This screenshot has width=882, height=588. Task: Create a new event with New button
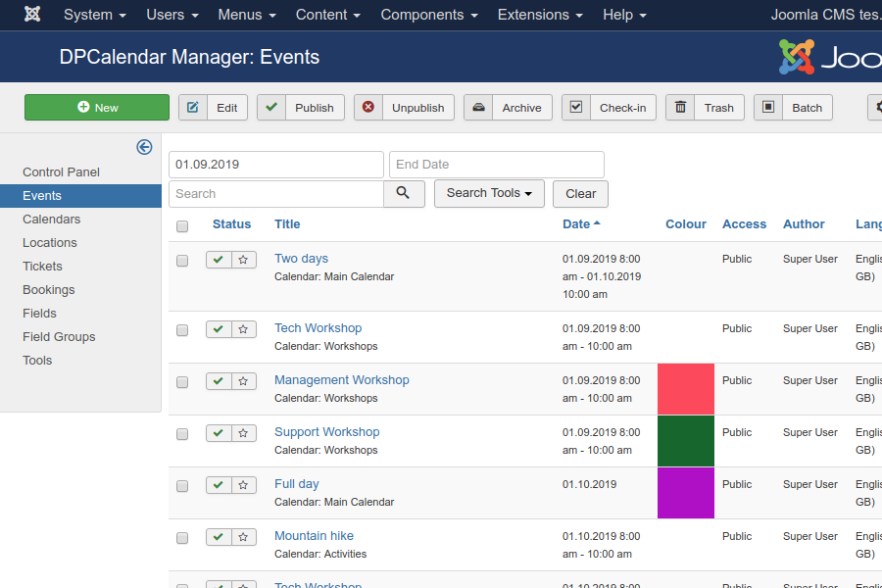pyautogui.click(x=97, y=108)
